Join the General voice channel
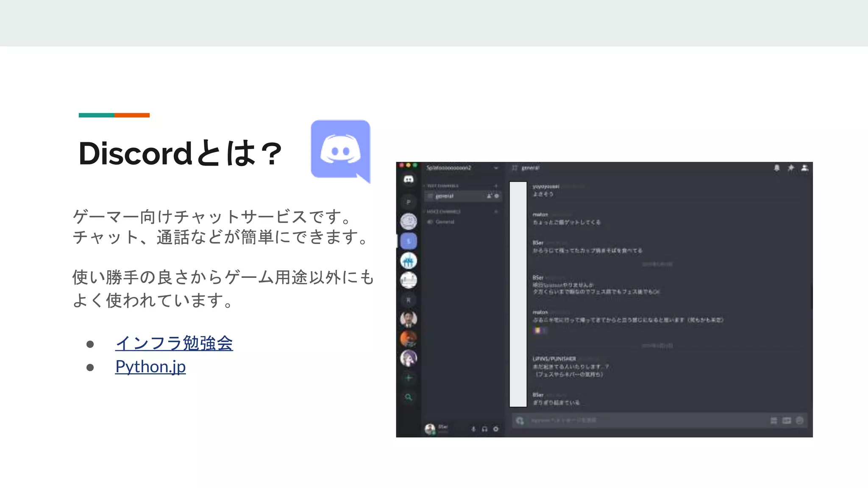The image size is (868, 488). click(445, 222)
